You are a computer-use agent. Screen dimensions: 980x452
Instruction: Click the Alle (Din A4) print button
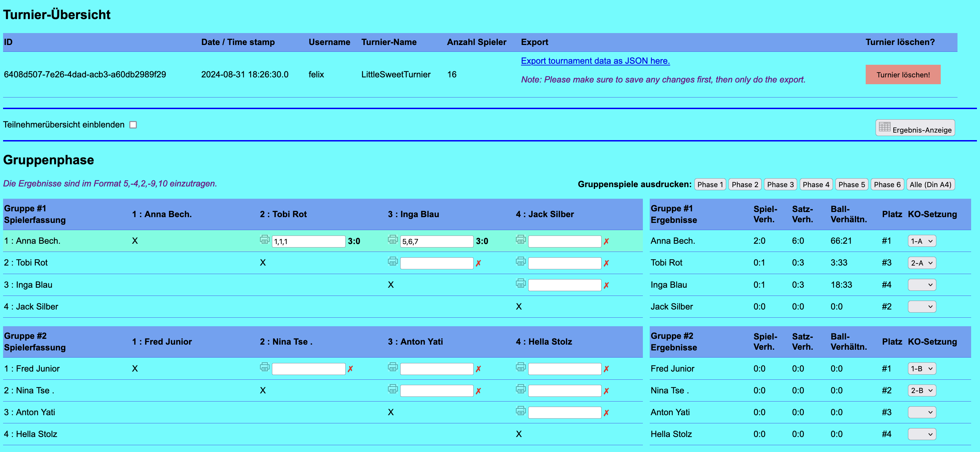point(930,185)
